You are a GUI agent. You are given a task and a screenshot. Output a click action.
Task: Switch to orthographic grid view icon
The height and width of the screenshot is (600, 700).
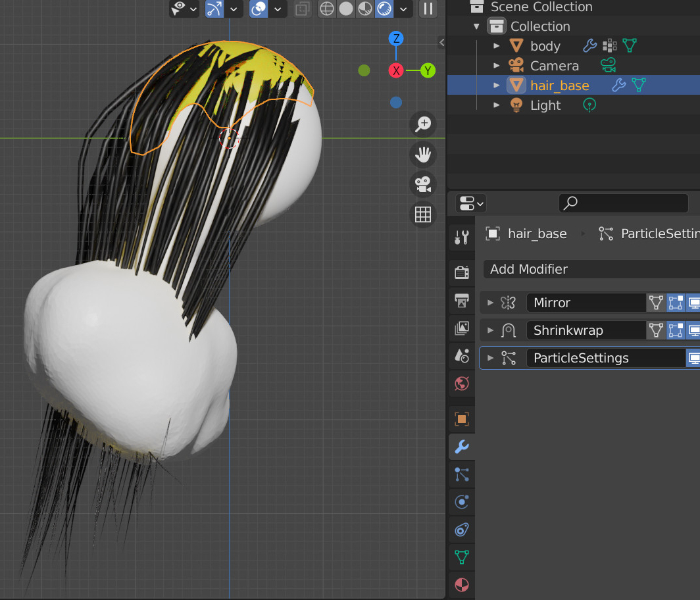point(423,214)
